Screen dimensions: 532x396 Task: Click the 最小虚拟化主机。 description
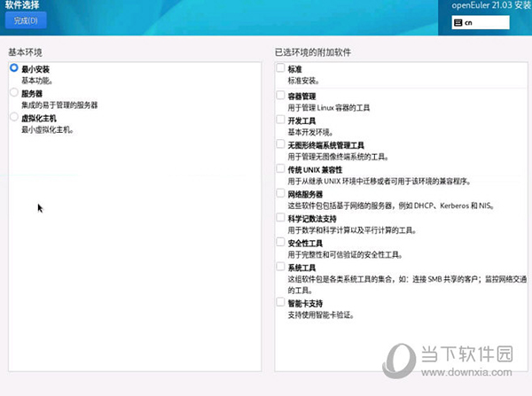coord(48,130)
